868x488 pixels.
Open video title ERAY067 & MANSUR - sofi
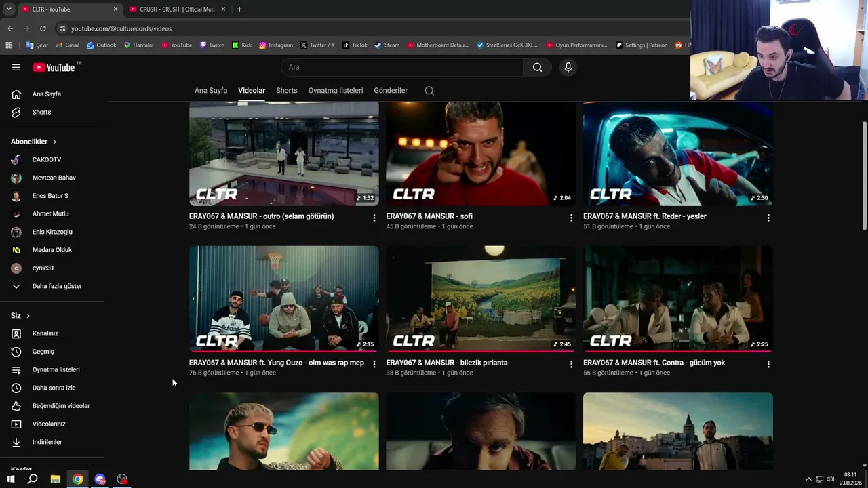pos(429,216)
